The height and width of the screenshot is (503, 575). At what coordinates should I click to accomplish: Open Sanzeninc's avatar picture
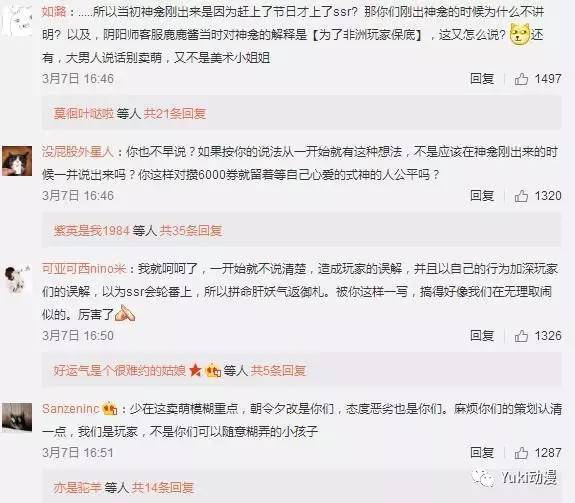click(17, 417)
